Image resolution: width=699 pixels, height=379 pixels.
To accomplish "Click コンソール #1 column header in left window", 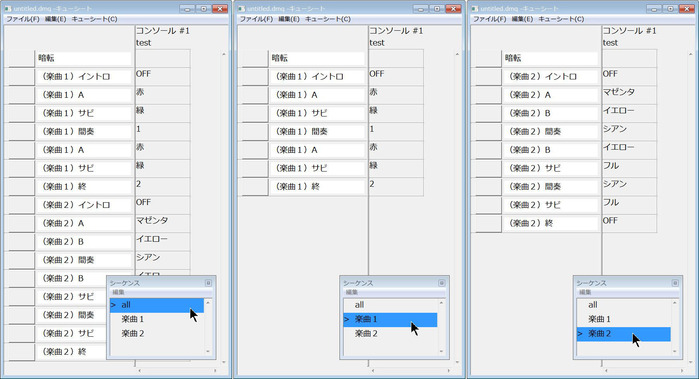I will coord(163,31).
